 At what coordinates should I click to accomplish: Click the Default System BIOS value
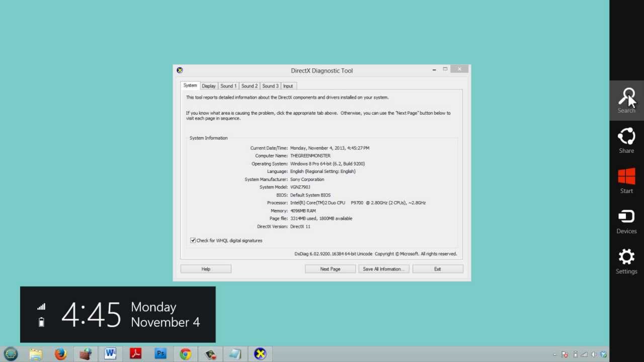pos(310,195)
